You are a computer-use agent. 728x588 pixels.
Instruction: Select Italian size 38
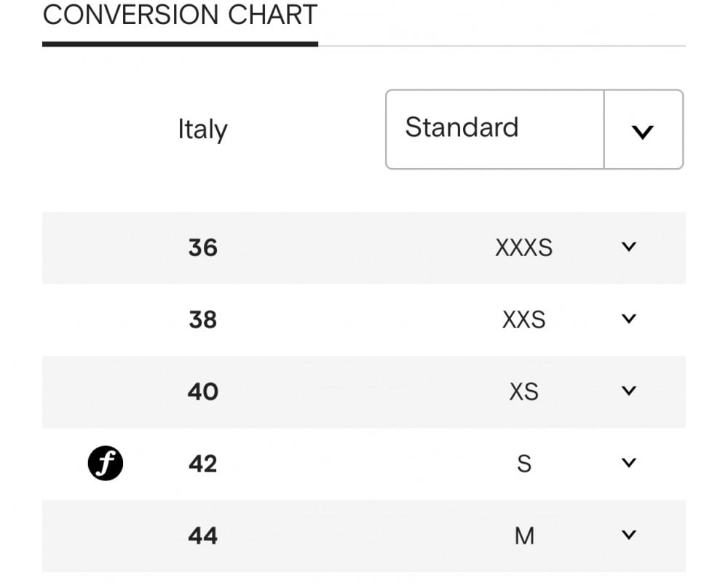[203, 319]
